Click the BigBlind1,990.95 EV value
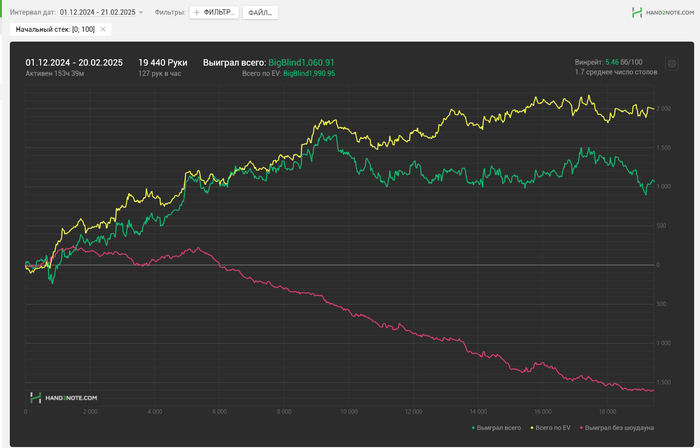The width and height of the screenshot is (700, 448). coord(309,73)
